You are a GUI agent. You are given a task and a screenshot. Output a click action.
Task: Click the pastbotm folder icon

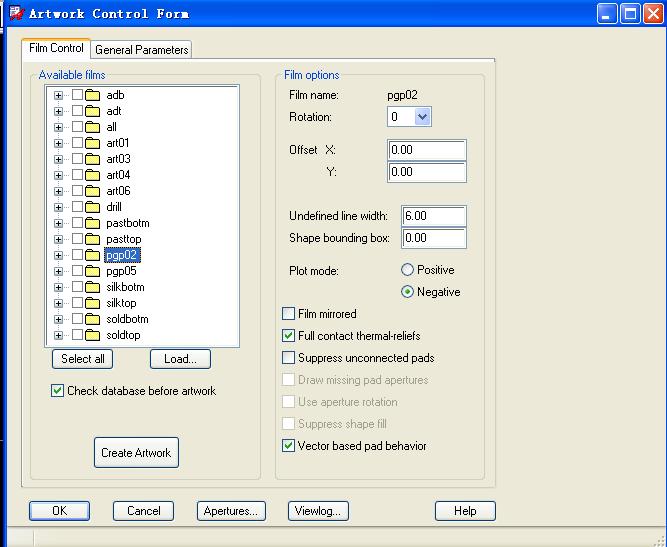pos(92,223)
